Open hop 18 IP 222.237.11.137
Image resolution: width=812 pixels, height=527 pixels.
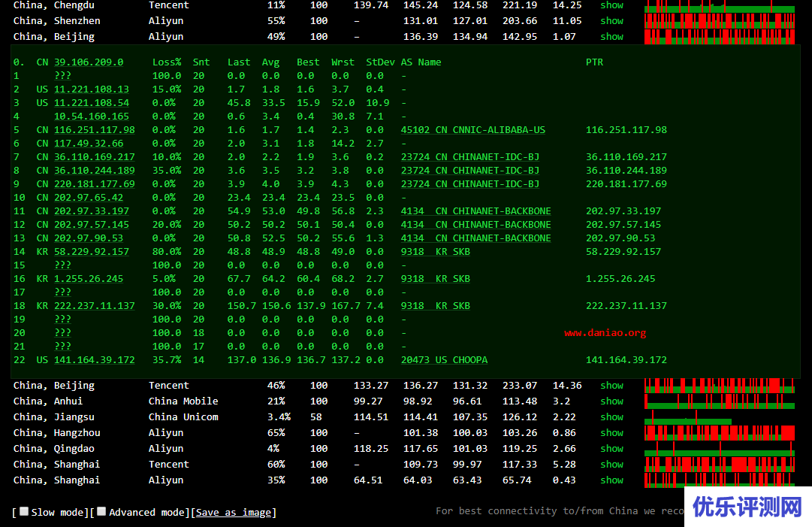(x=94, y=306)
